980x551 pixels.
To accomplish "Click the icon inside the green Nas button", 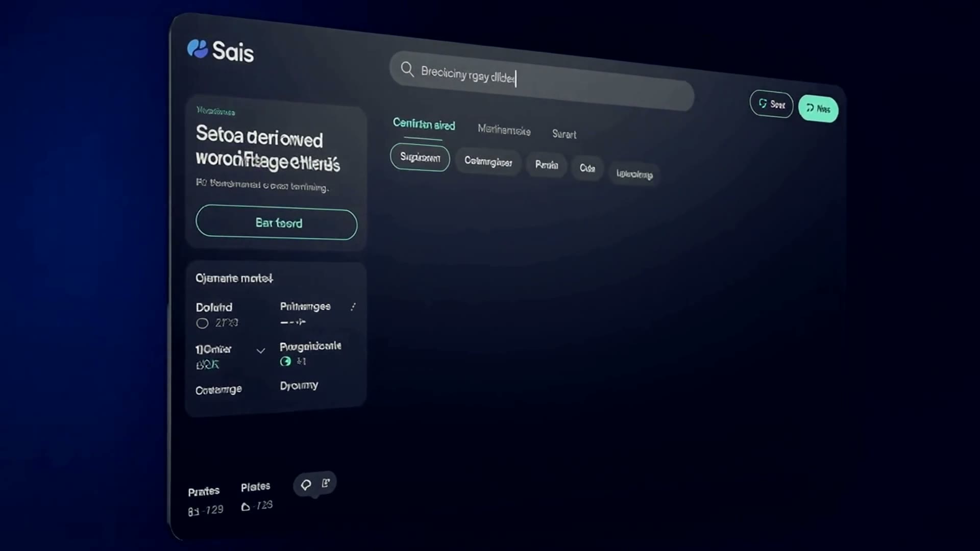I will [810, 108].
